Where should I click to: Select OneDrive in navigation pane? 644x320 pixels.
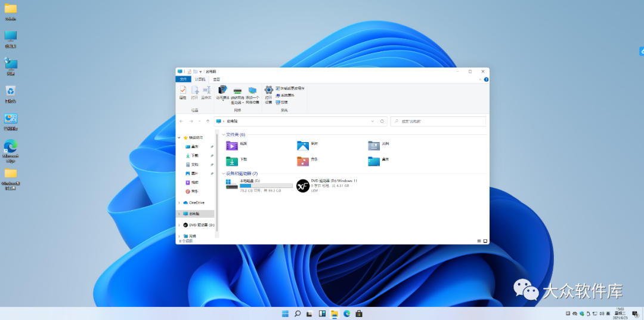(193, 203)
